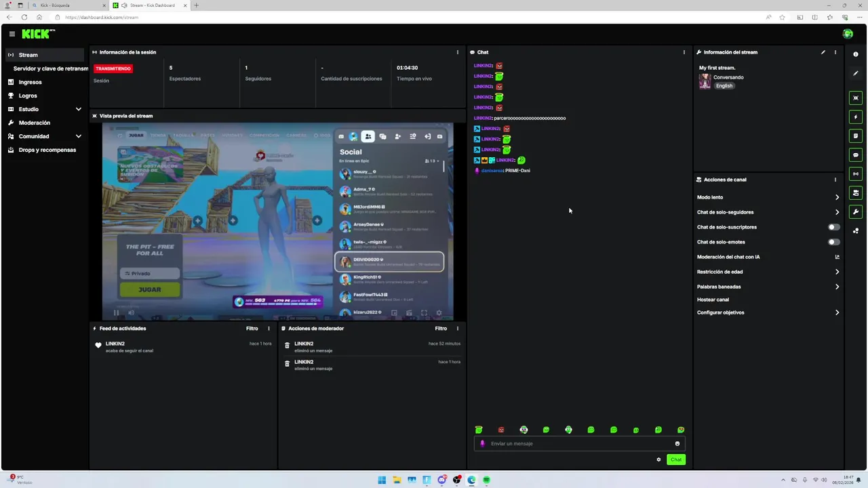This screenshot has width=868, height=488.
Task: Switch to Kick - Búsqueda browser tab
Action: click(x=68, y=5)
